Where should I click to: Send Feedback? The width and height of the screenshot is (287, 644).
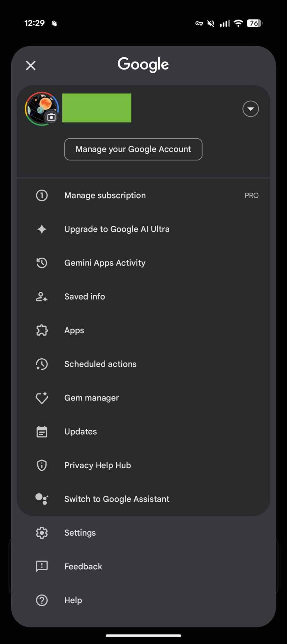pyautogui.click(x=143, y=567)
